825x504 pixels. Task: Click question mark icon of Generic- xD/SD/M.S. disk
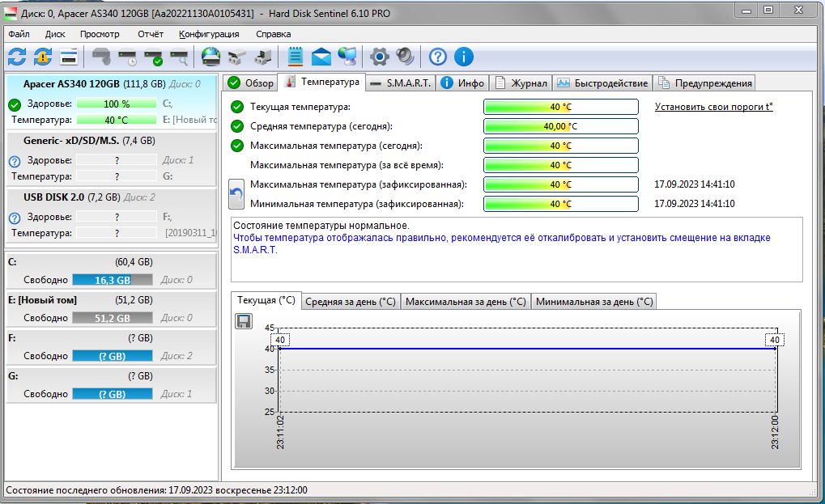pyautogui.click(x=15, y=161)
